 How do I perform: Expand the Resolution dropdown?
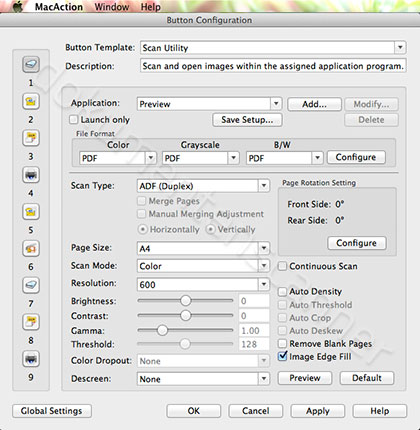(203, 284)
